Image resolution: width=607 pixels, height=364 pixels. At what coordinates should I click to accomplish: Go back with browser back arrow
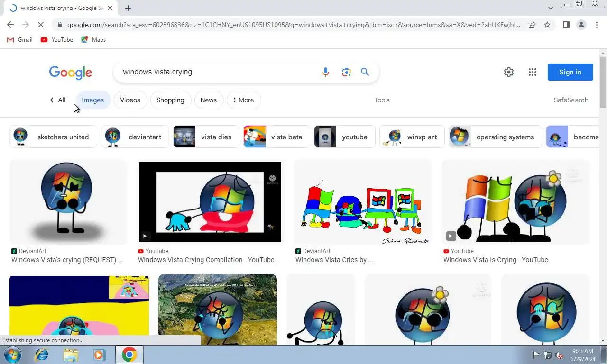pyautogui.click(x=10, y=25)
